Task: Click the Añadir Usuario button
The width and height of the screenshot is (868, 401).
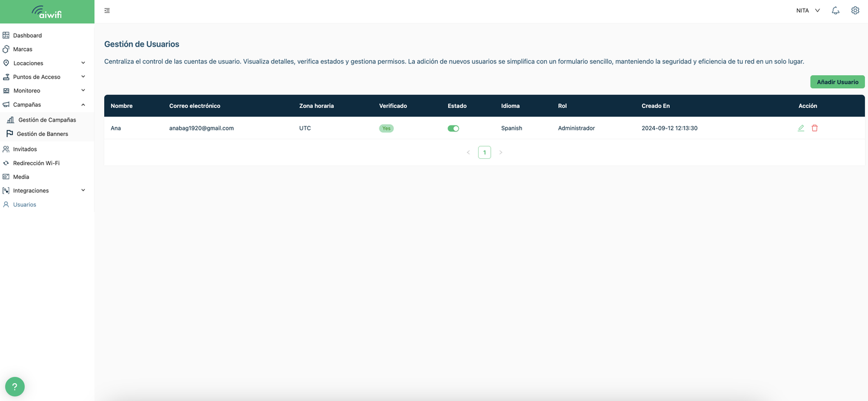Action: click(x=838, y=82)
